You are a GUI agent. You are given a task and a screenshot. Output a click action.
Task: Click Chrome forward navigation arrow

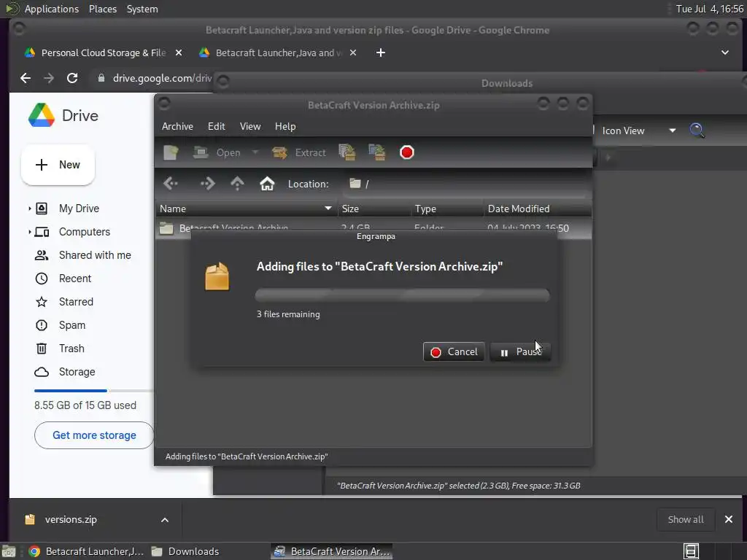coord(49,78)
